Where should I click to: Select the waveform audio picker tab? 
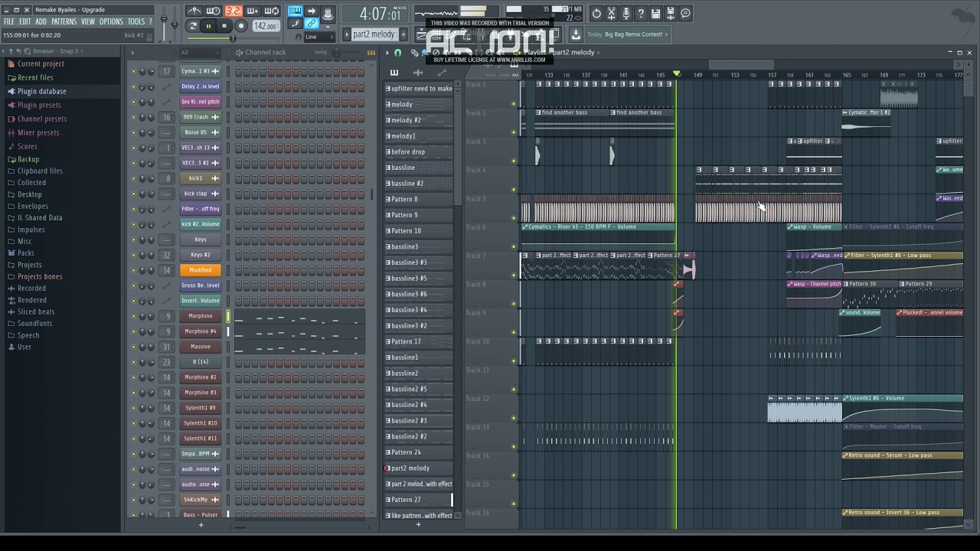(418, 73)
